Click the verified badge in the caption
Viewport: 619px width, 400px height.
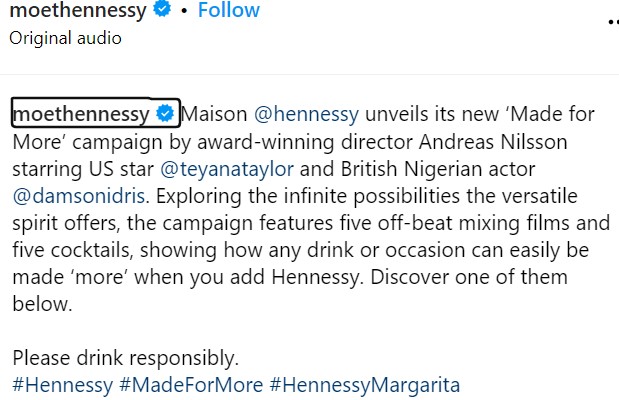pyautogui.click(x=166, y=113)
